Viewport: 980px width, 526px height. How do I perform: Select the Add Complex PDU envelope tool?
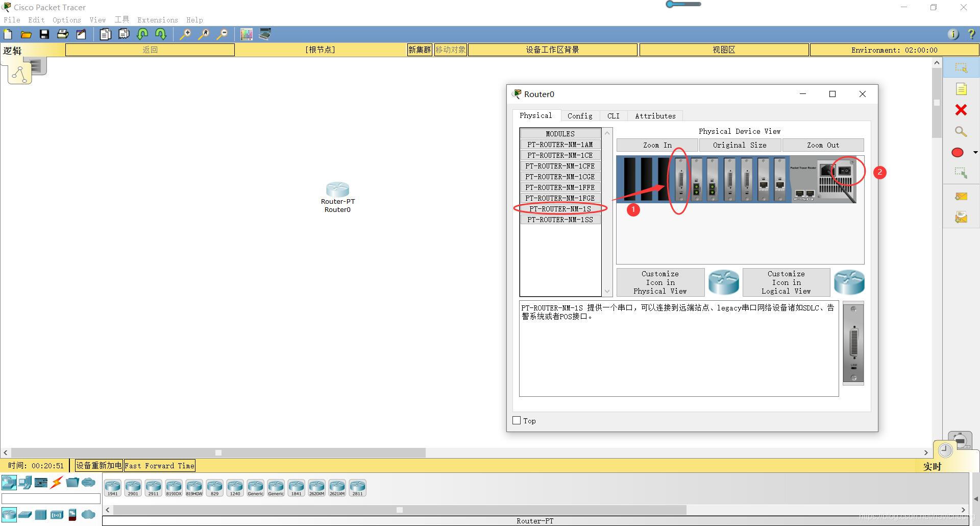(961, 218)
